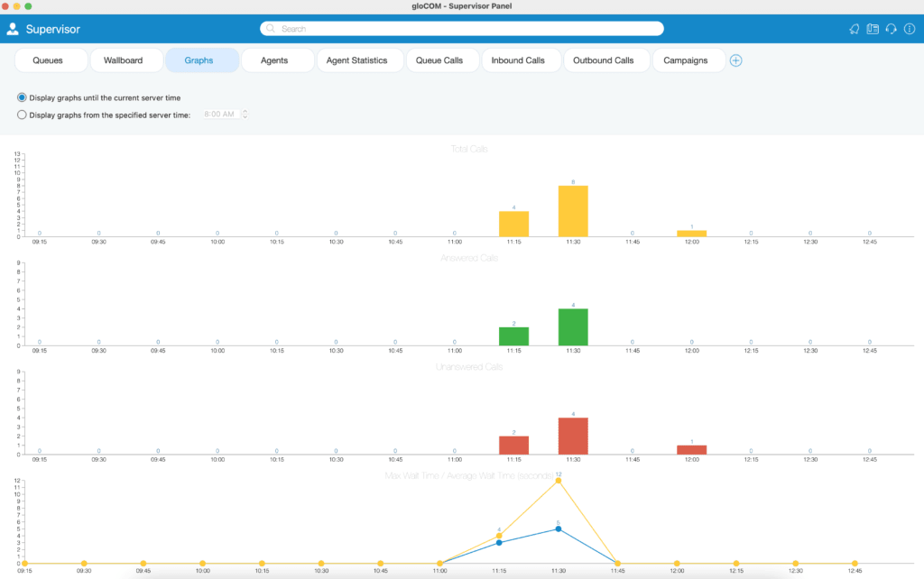Viewport: 924px width, 579px height.
Task: Click the magnifier icon in search bar
Action: coord(271,28)
